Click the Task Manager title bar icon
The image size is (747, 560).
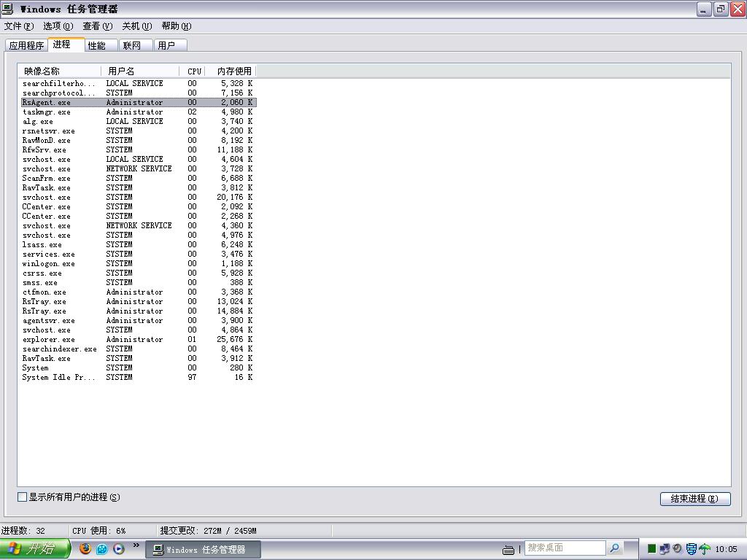[7, 9]
